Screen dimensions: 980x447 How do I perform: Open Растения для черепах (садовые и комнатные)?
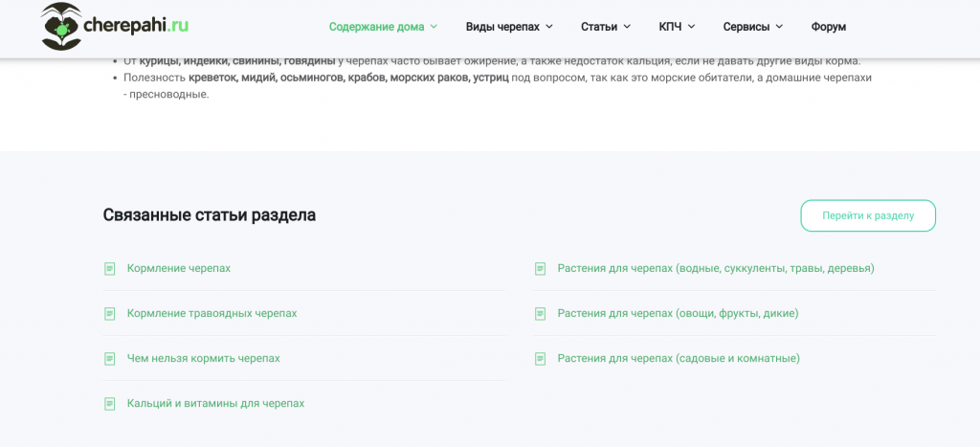[679, 358]
